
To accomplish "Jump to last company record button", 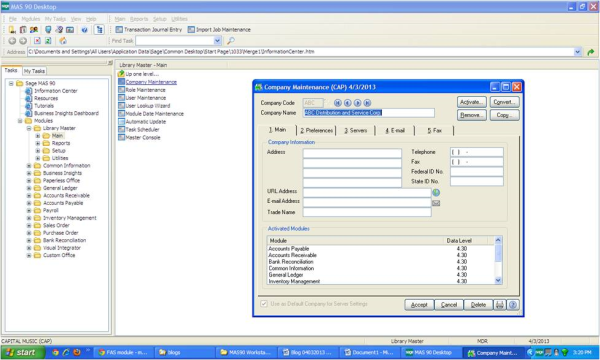I will pyautogui.click(x=367, y=103).
